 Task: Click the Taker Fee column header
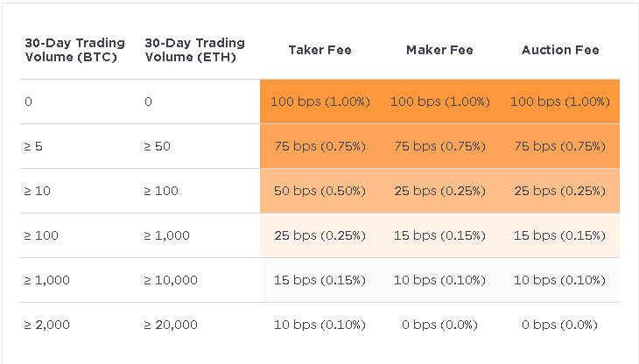click(319, 50)
